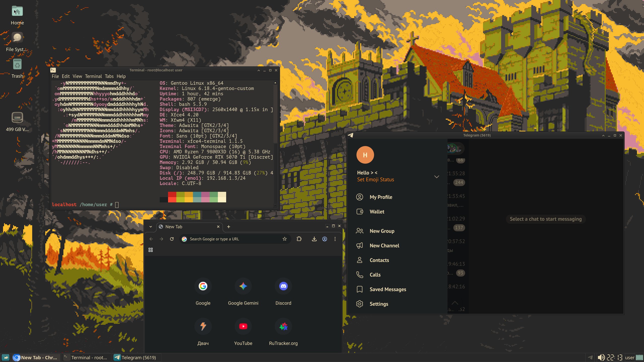The image size is (644, 362).
Task: Click the red color block in terminal
Action: (x=172, y=194)
